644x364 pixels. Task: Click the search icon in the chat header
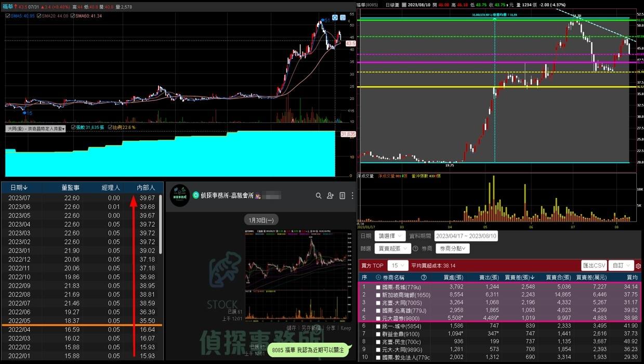[x=319, y=196]
